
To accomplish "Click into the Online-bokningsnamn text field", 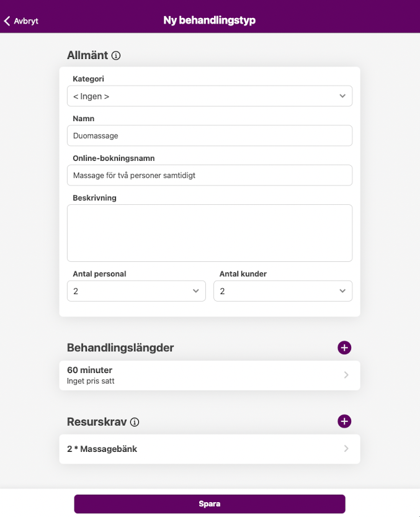I will click(210, 175).
